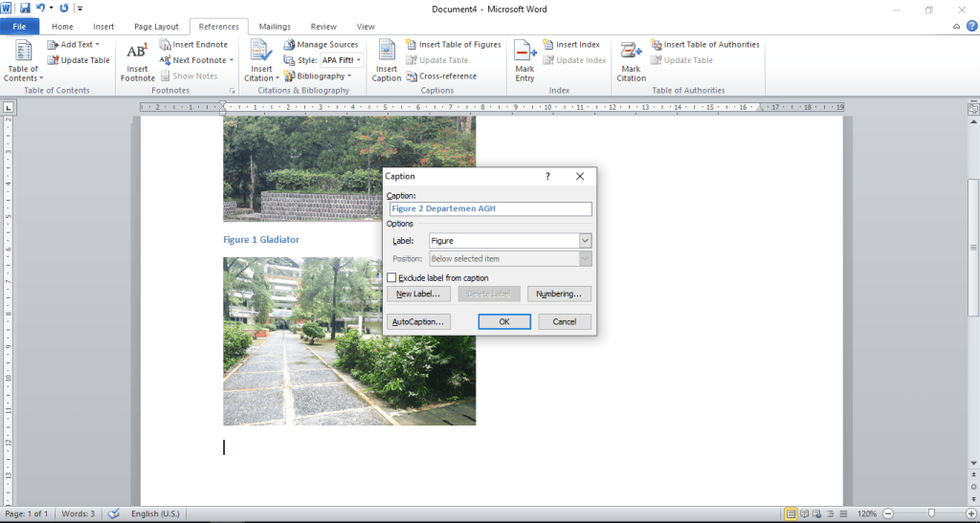Click the Insert Caption icon in ribbon

[387, 52]
